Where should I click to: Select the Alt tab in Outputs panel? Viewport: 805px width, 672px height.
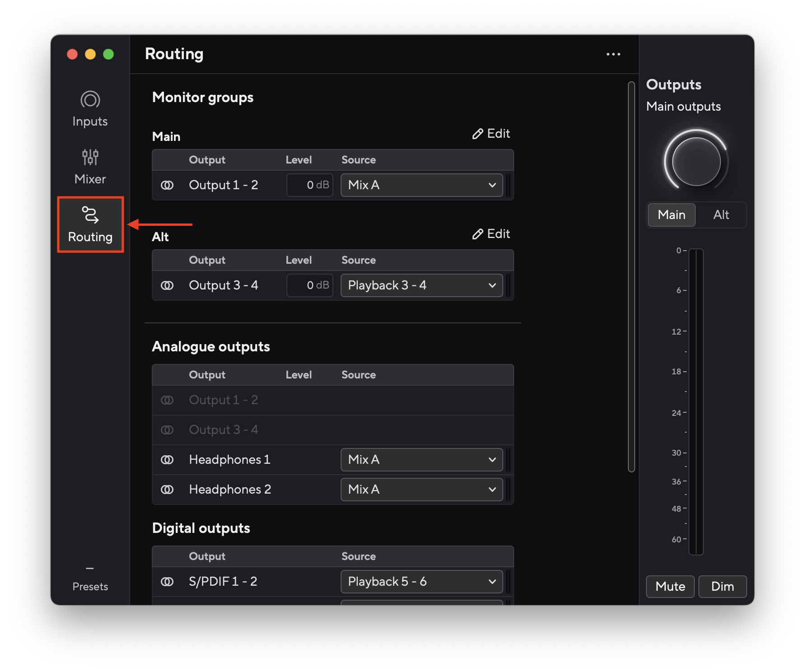tap(721, 215)
